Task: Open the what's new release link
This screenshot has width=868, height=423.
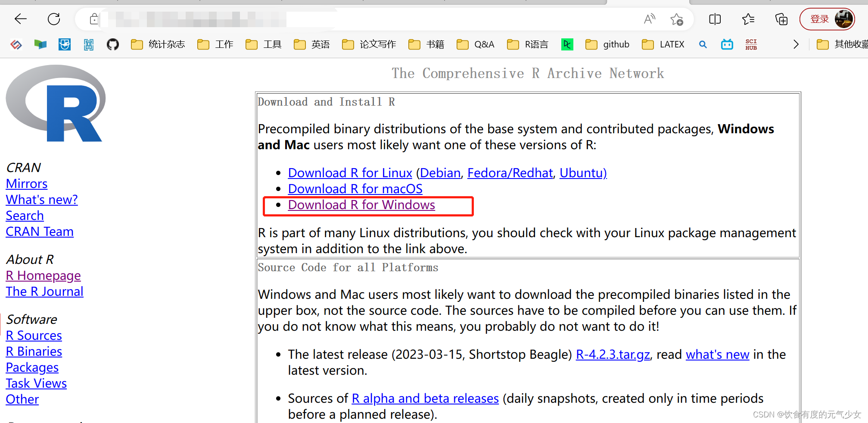Action: (x=718, y=354)
